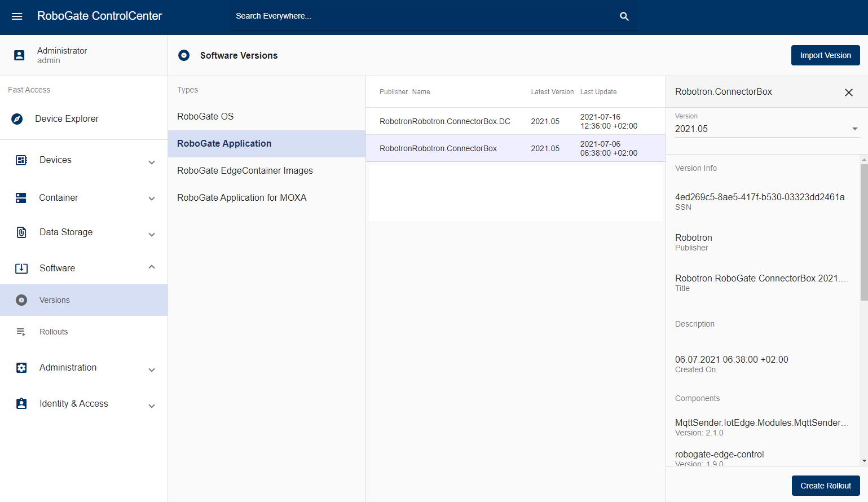868x502 pixels.
Task: Expand the Identity & Access chevron
Action: (x=152, y=406)
